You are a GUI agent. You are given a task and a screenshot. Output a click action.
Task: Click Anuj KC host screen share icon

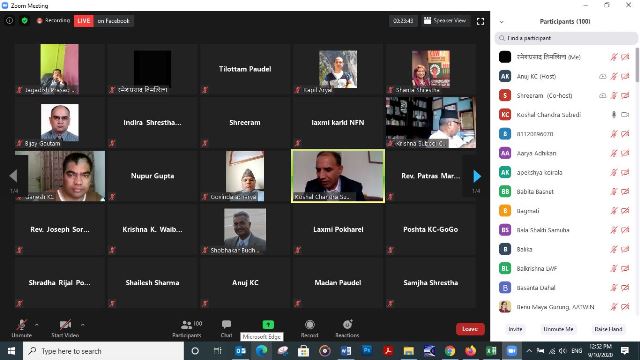click(x=602, y=76)
